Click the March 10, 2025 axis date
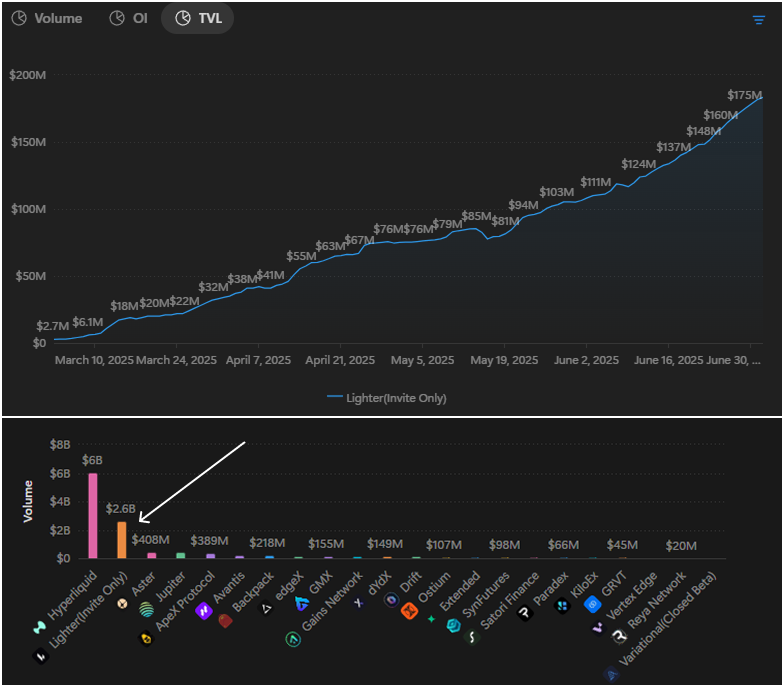The height and width of the screenshot is (687, 784). tap(94, 360)
